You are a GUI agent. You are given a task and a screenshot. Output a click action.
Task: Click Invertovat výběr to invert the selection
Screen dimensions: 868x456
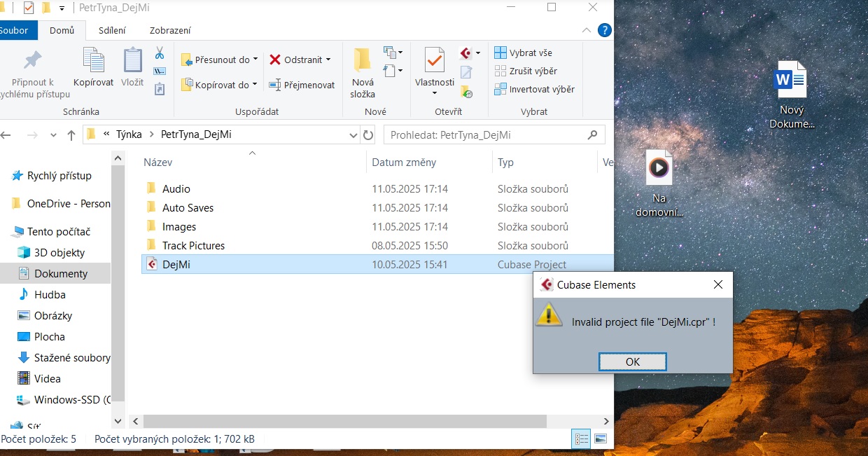(x=535, y=89)
